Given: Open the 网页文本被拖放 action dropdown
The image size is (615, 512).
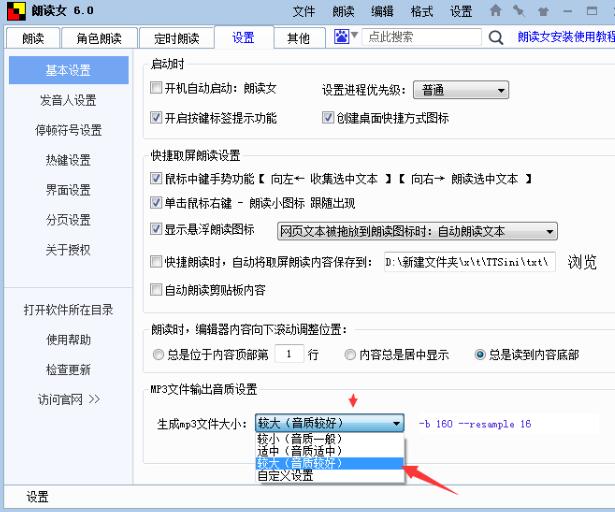Looking at the screenshot, I should point(417,231).
